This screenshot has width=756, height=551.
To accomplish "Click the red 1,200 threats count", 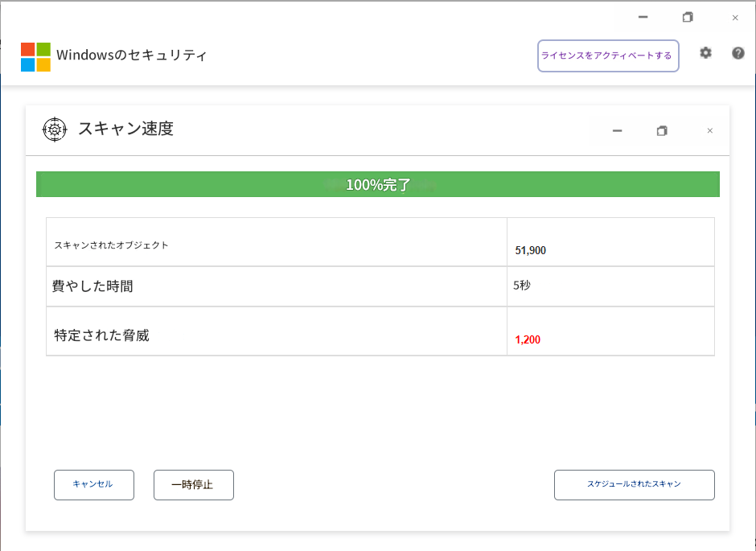I will coord(528,340).
